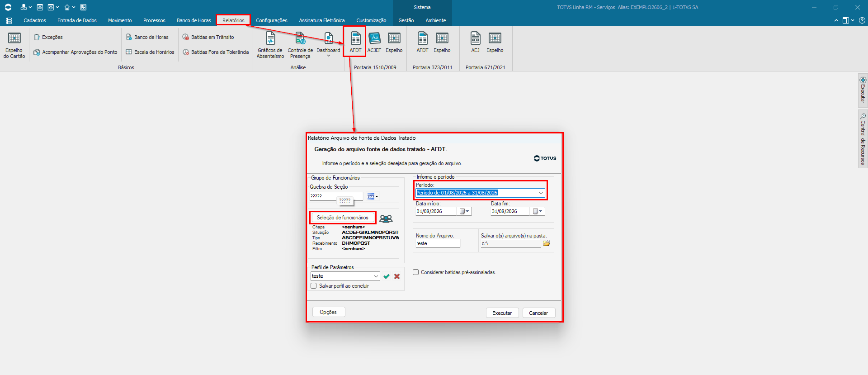868x375 pixels.
Task: Open the Cadastros menu tab
Action: 35,20
